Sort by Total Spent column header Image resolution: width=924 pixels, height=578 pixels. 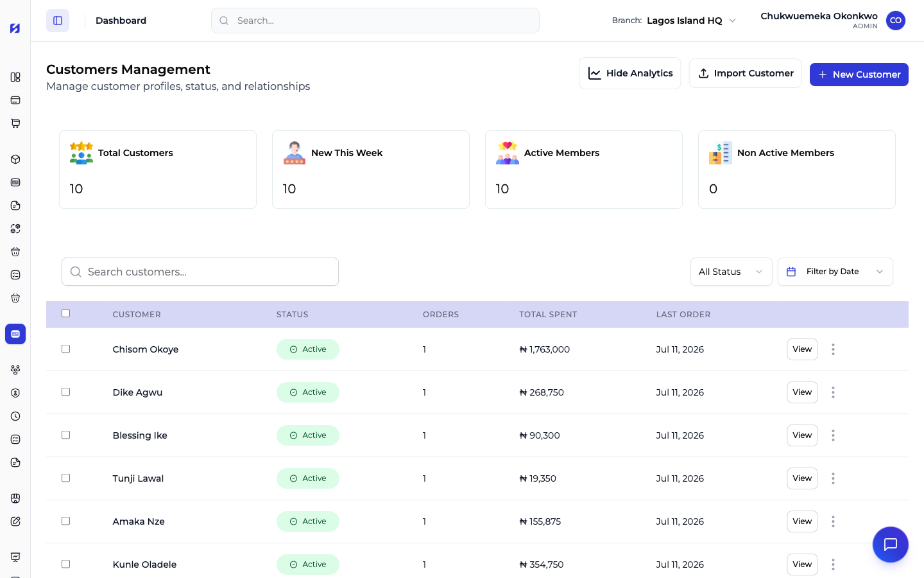coord(548,315)
